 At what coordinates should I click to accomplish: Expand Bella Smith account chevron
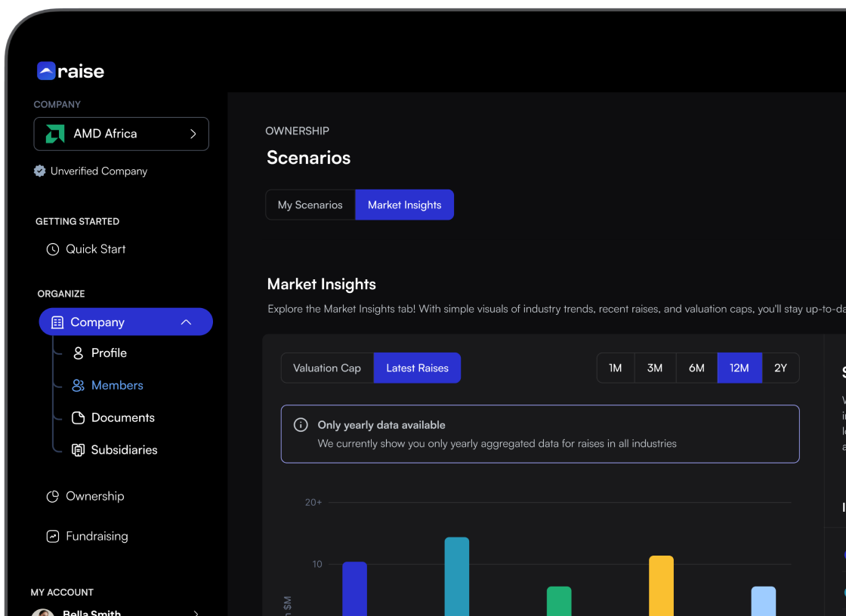click(x=196, y=613)
